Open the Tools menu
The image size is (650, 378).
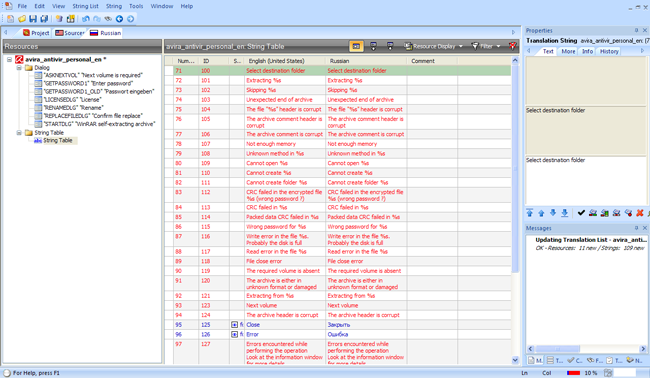[136, 6]
